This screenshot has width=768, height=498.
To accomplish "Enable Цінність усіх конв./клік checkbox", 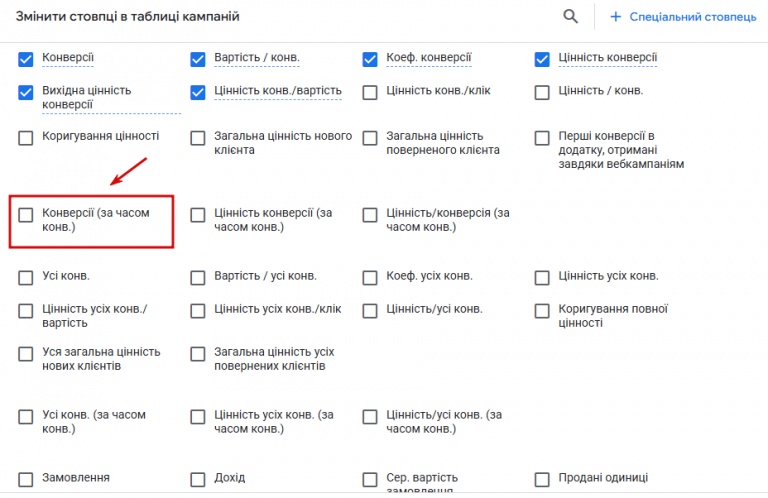I will coord(198,311).
